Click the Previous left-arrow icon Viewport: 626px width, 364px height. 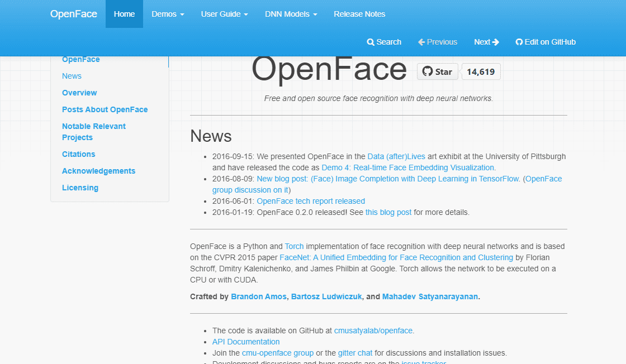coord(421,42)
